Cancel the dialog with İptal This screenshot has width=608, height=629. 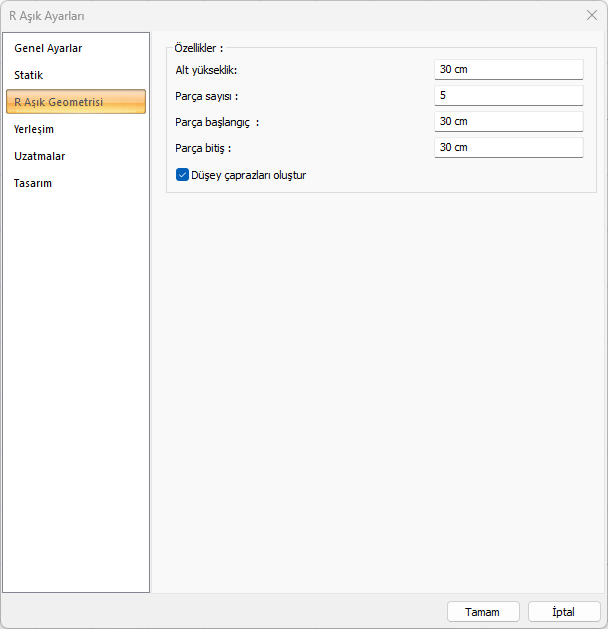(564, 611)
